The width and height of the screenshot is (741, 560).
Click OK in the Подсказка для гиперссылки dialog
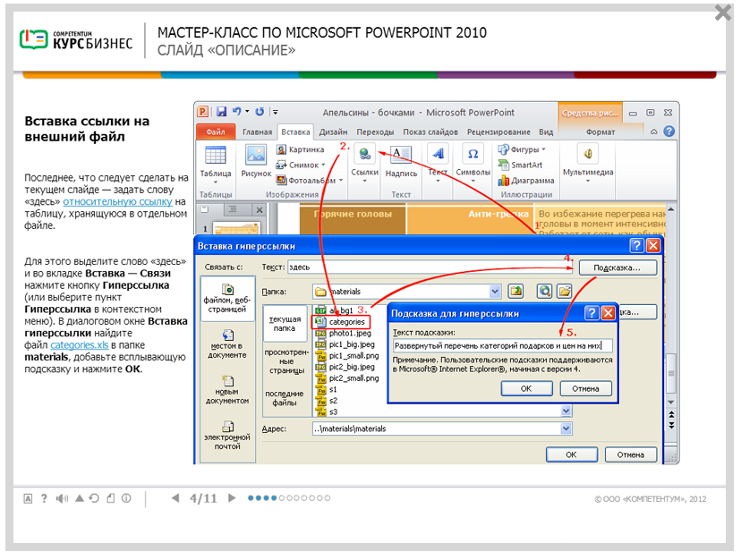click(526, 388)
